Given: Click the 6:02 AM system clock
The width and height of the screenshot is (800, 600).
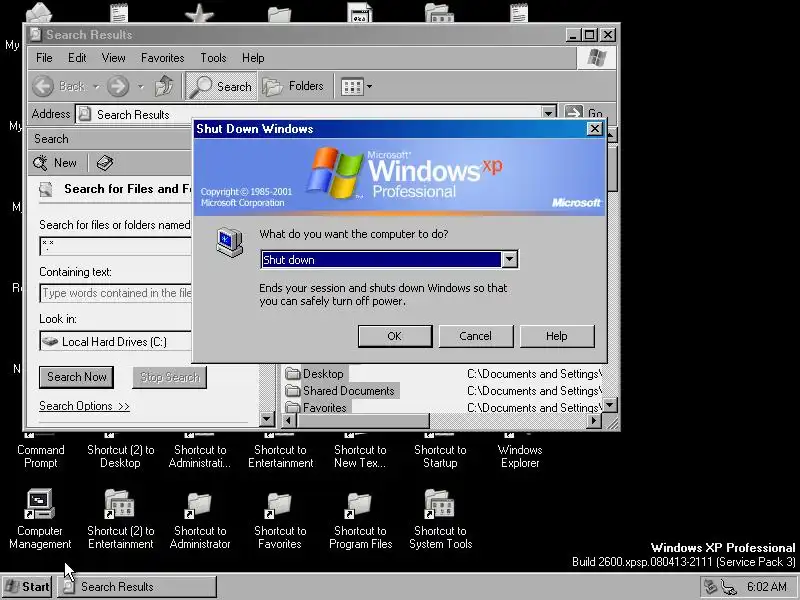Looking at the screenshot, I should (x=767, y=587).
